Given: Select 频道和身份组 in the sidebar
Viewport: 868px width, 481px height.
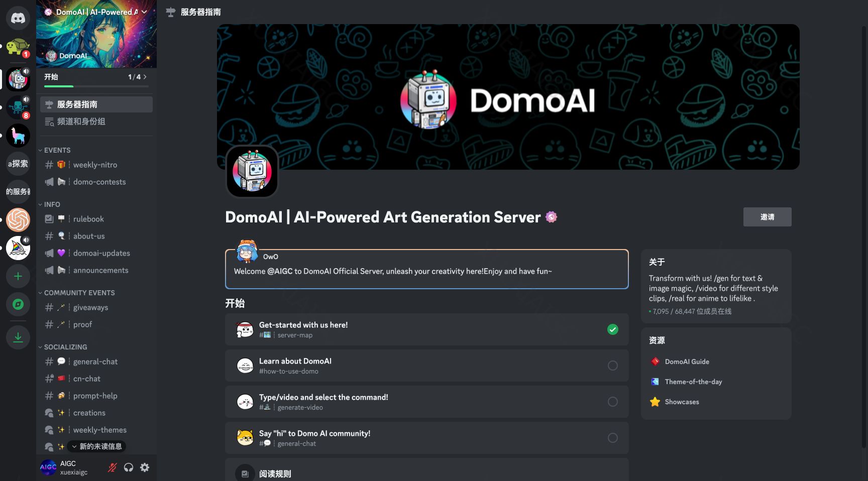Looking at the screenshot, I should pos(81,122).
